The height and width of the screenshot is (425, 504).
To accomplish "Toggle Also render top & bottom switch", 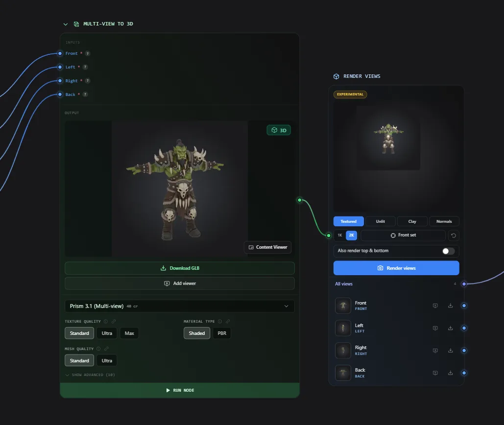I will click(x=448, y=251).
